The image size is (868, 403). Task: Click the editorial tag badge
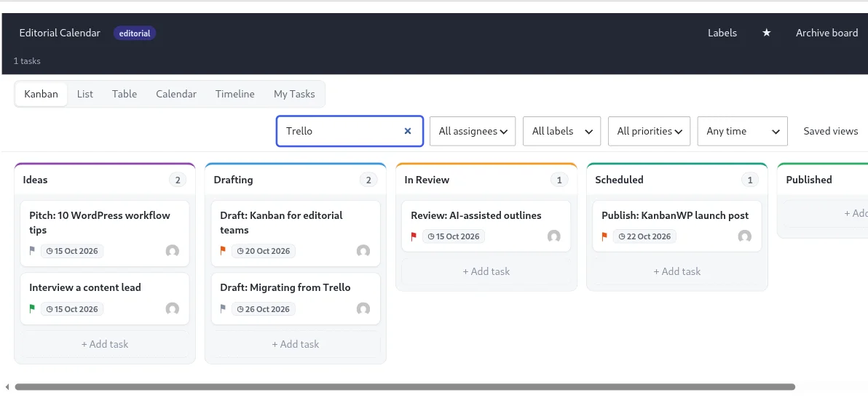(x=135, y=33)
